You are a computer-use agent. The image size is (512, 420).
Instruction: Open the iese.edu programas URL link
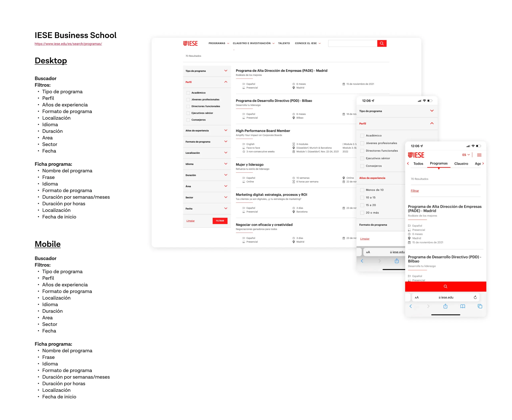point(68,44)
